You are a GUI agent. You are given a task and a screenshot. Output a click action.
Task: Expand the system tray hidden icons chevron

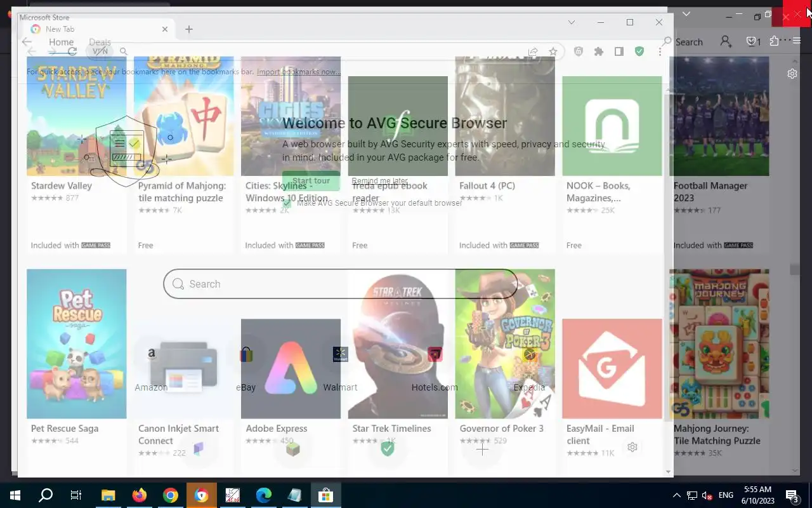click(x=676, y=495)
